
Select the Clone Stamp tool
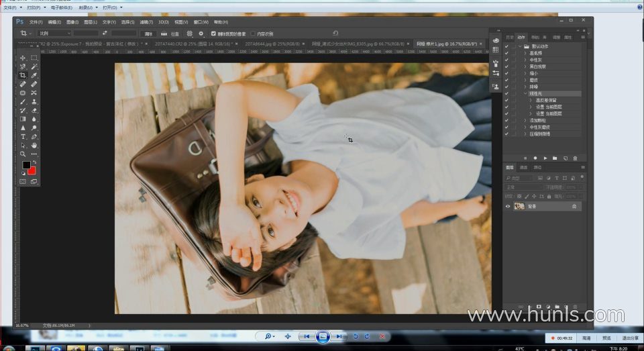pos(34,101)
